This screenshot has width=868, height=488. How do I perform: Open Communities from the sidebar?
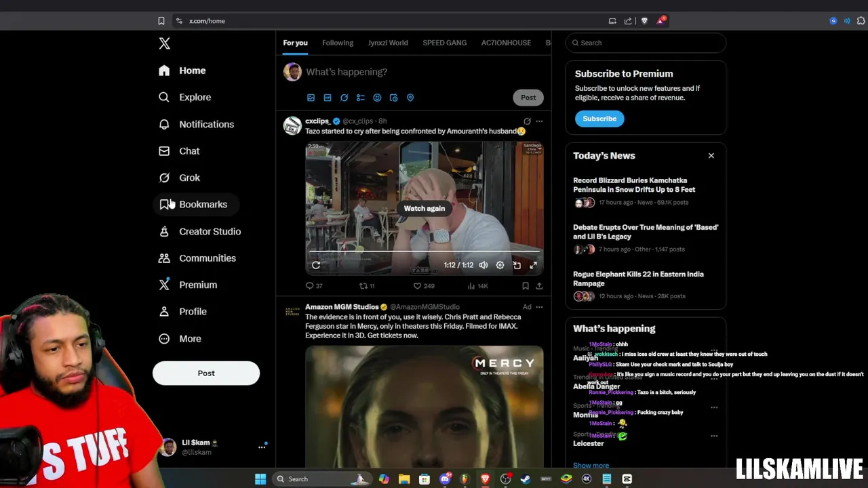tap(197, 258)
